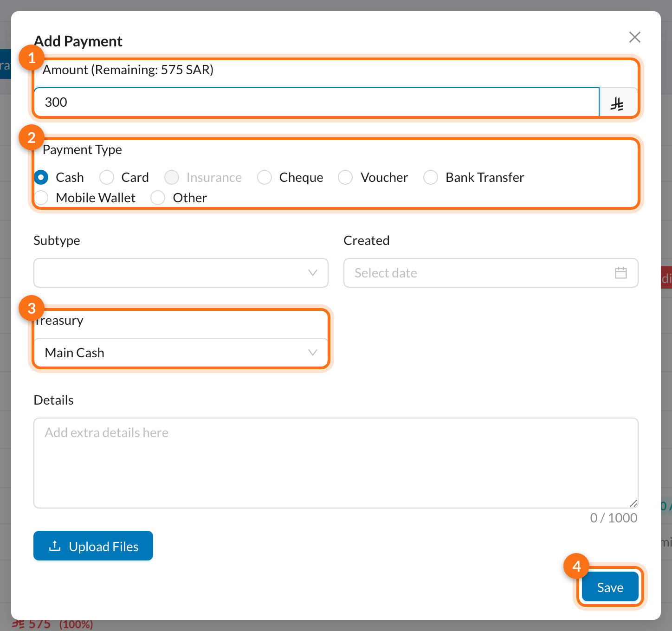Viewport: 672px width, 631px height.
Task: Select the Voucher payment type
Action: click(x=373, y=177)
